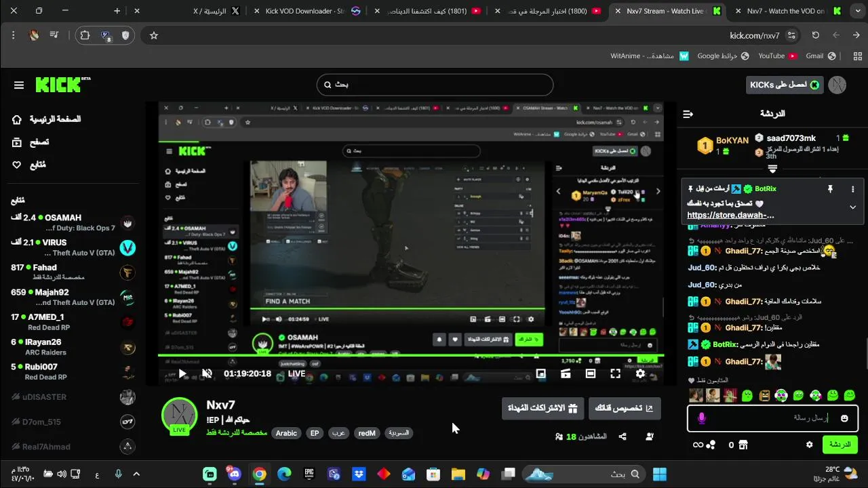Open the following heart sidebar icon
Screen dimensions: 868x488
17,165
